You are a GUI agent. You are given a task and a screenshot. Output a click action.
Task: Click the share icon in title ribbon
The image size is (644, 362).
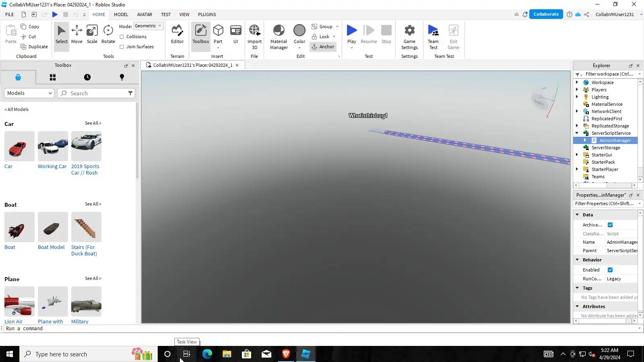(586, 14)
